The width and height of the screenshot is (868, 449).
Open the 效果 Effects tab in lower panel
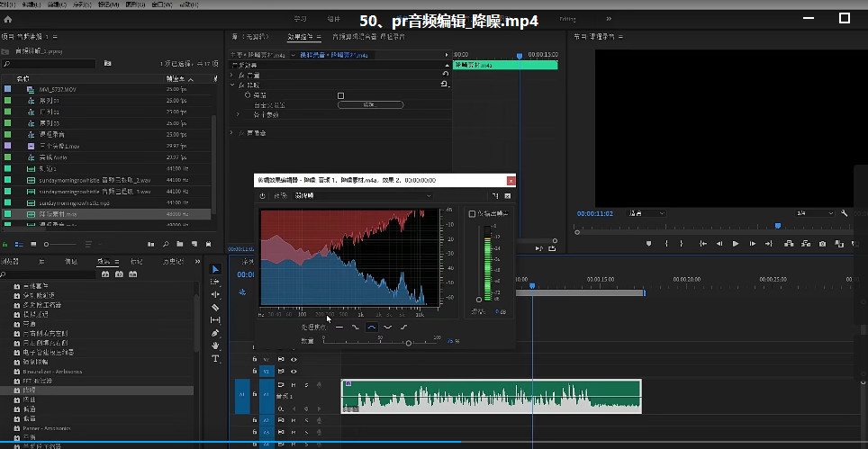coord(104,261)
